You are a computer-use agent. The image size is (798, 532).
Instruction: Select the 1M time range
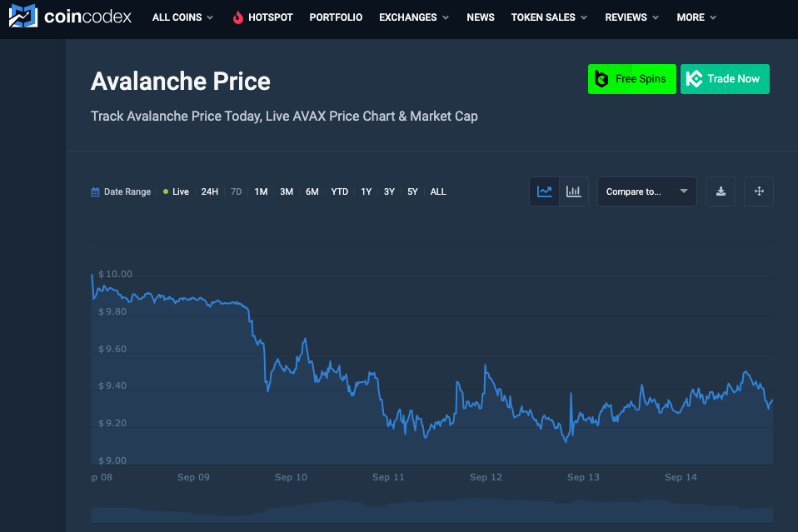click(261, 191)
